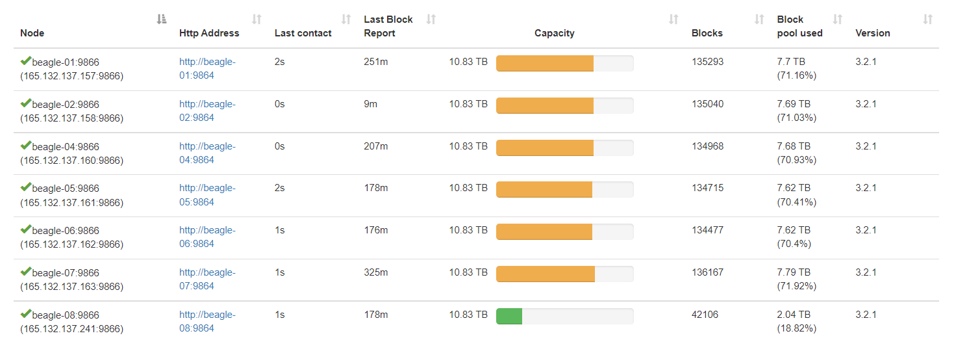This screenshot has height=340, width=980.
Task: Select beagle-06:9866 node row text
Action: pyautogui.click(x=72, y=237)
